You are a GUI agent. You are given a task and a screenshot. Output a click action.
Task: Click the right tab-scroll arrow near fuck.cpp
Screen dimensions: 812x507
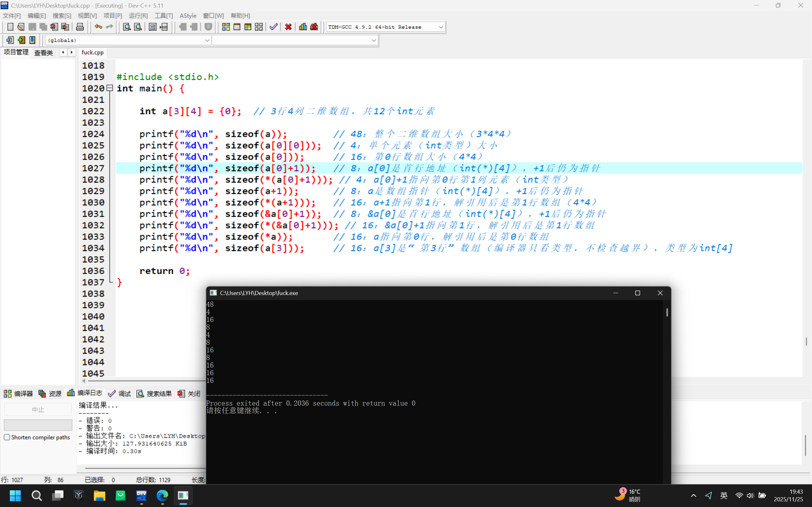[72, 52]
